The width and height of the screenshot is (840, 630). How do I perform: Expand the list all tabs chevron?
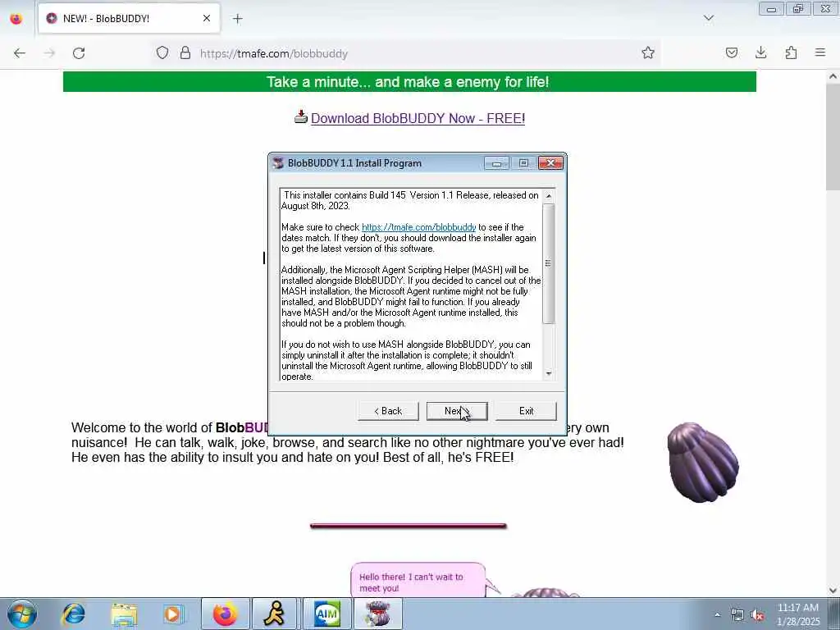click(x=708, y=18)
